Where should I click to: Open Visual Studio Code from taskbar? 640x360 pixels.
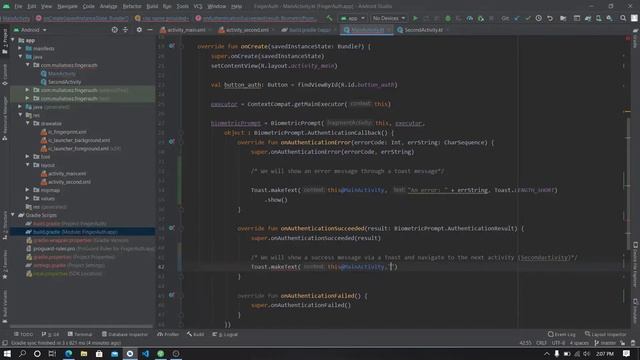(x=145, y=353)
